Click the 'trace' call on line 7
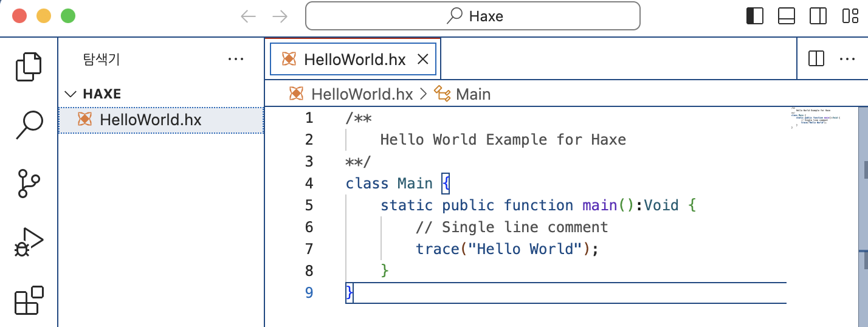This screenshot has height=327, width=868. tap(438, 249)
